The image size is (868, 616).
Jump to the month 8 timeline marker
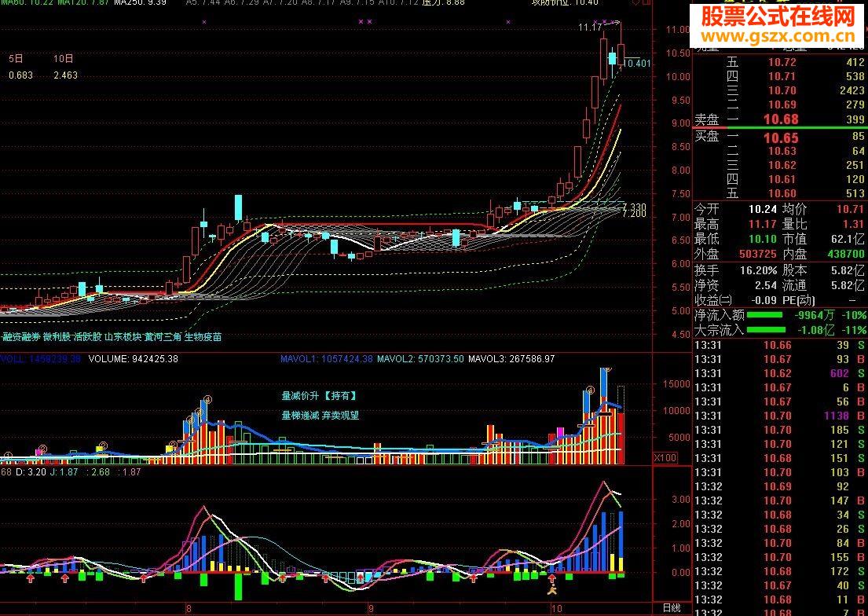(x=189, y=609)
